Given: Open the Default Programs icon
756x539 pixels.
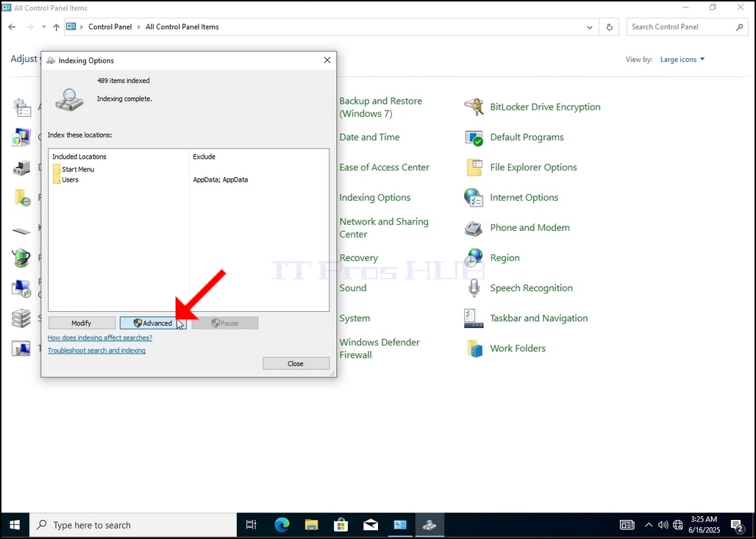Looking at the screenshot, I should [474, 138].
